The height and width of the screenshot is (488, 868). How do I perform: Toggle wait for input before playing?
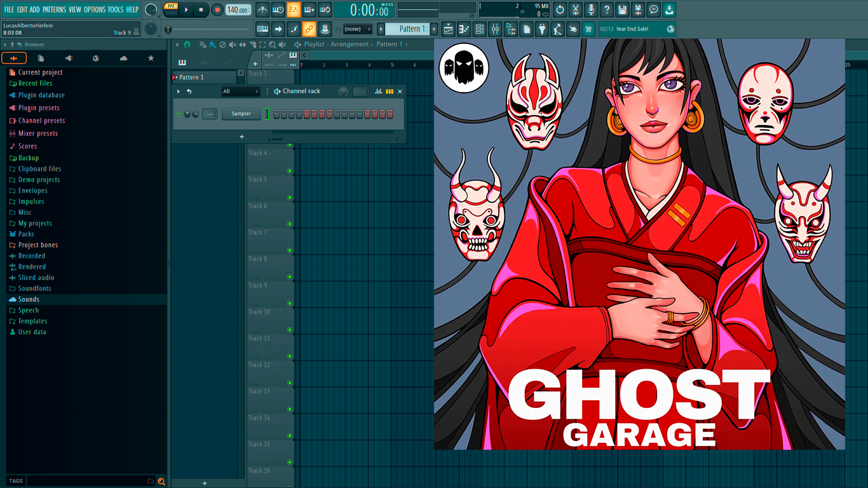point(278,10)
